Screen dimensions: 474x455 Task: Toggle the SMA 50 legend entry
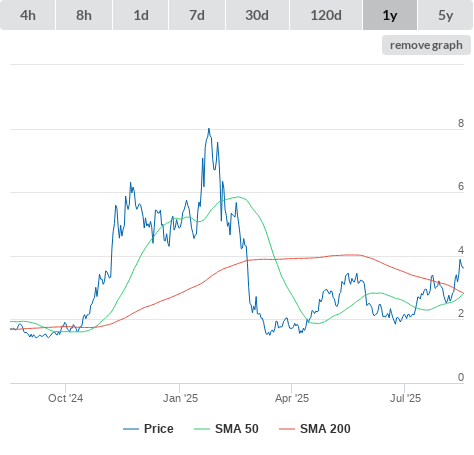click(226, 429)
